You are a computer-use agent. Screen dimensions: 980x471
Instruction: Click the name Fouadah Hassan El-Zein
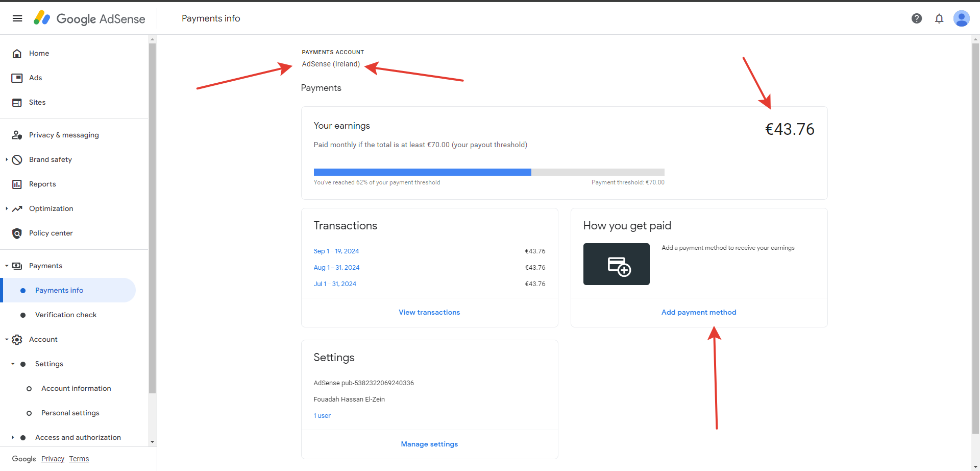[x=349, y=399]
